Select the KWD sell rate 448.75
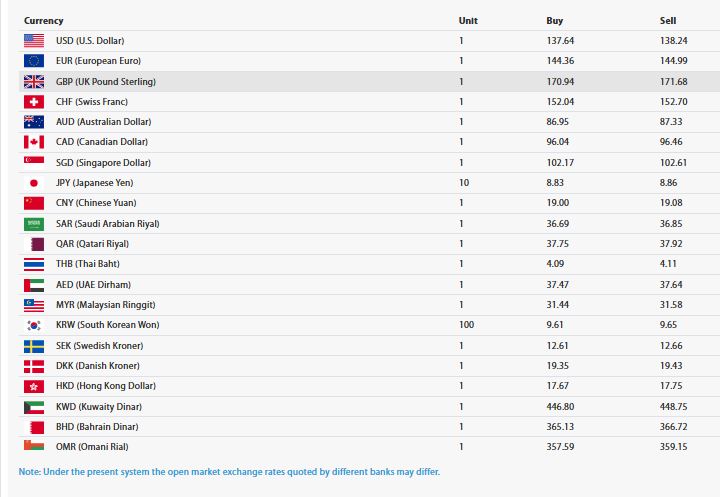This screenshot has height=497, width=720. point(674,407)
